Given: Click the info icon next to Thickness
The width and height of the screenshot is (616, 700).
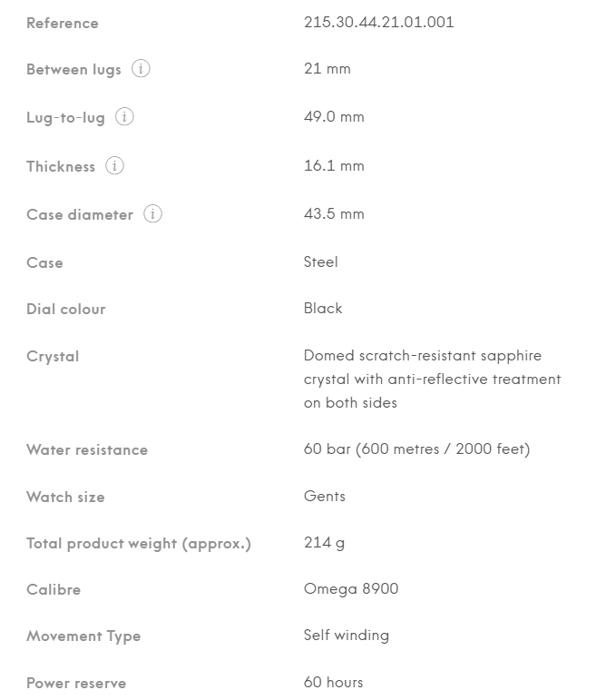Looking at the screenshot, I should pyautogui.click(x=114, y=166).
